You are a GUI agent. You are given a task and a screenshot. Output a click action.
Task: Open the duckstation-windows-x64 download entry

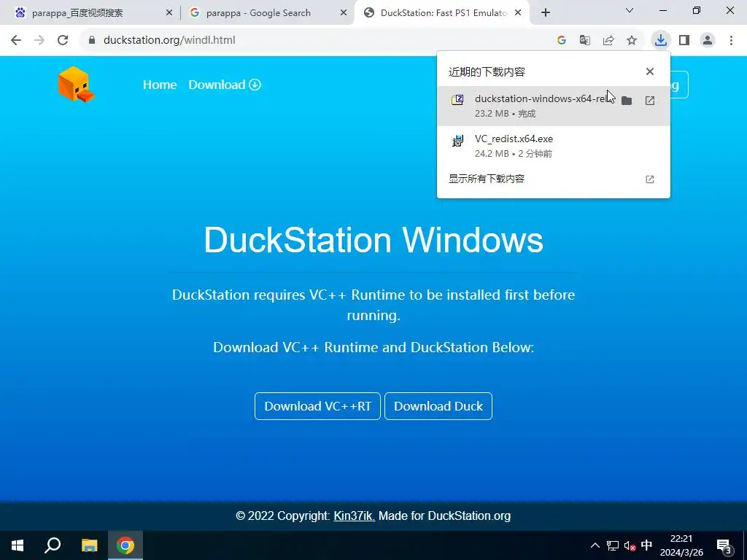point(554,106)
